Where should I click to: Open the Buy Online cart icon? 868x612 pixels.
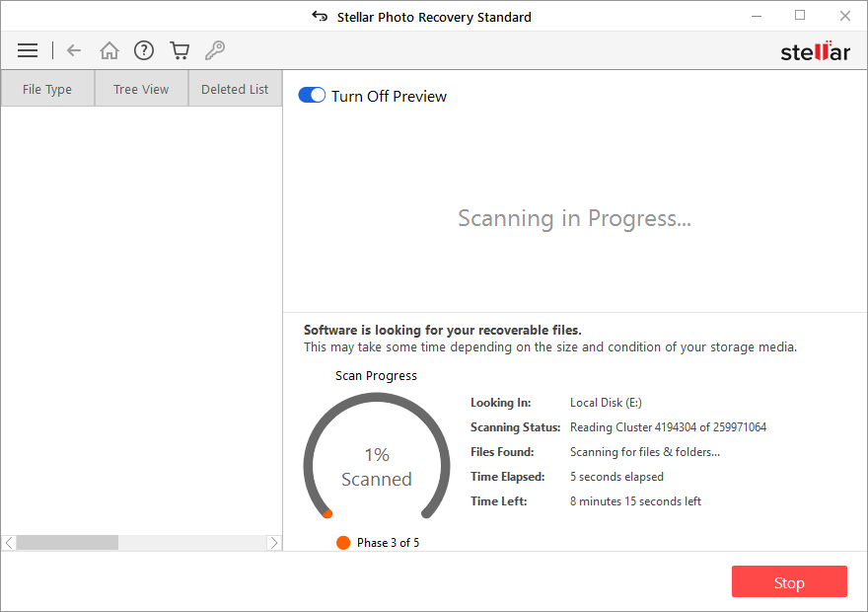click(180, 50)
